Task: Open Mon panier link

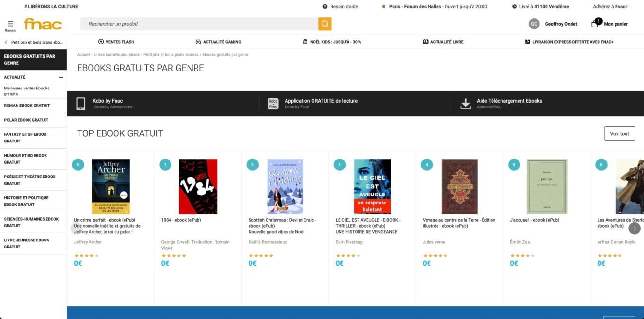Action: (616, 24)
